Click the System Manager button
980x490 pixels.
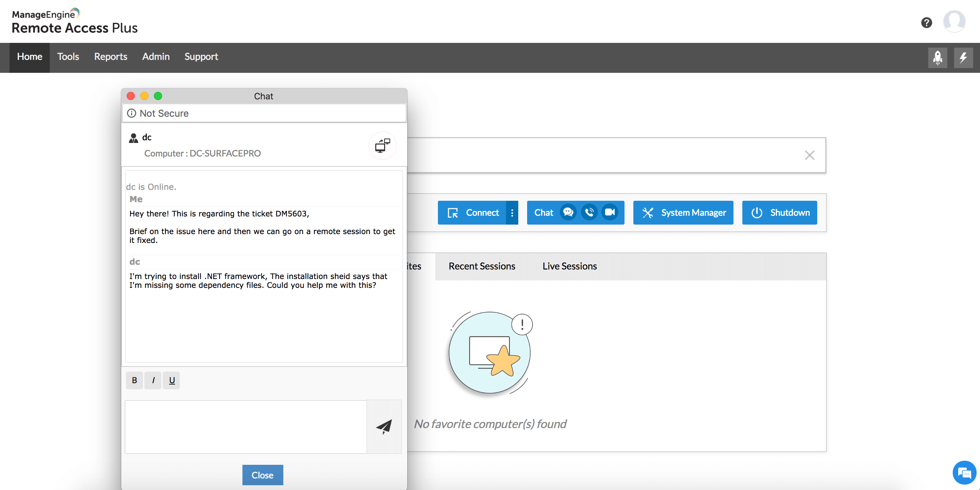click(683, 213)
